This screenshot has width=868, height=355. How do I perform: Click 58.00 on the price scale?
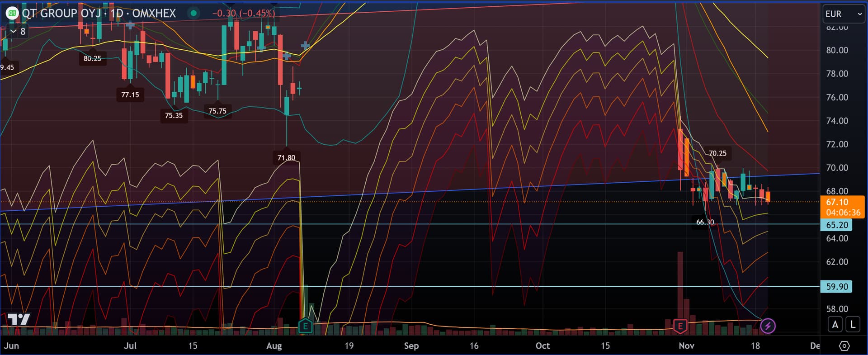click(x=837, y=309)
